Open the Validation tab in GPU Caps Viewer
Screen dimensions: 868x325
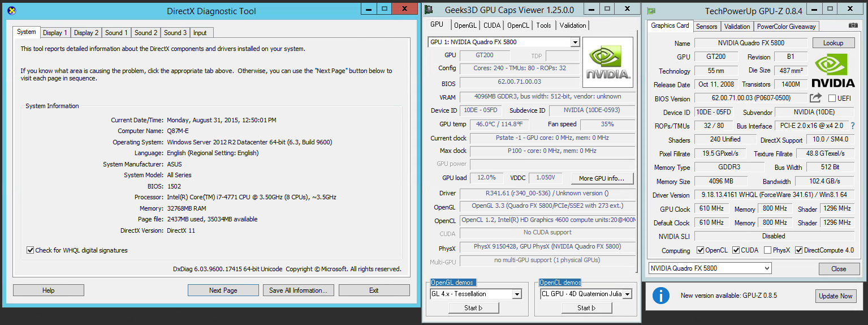pos(573,25)
